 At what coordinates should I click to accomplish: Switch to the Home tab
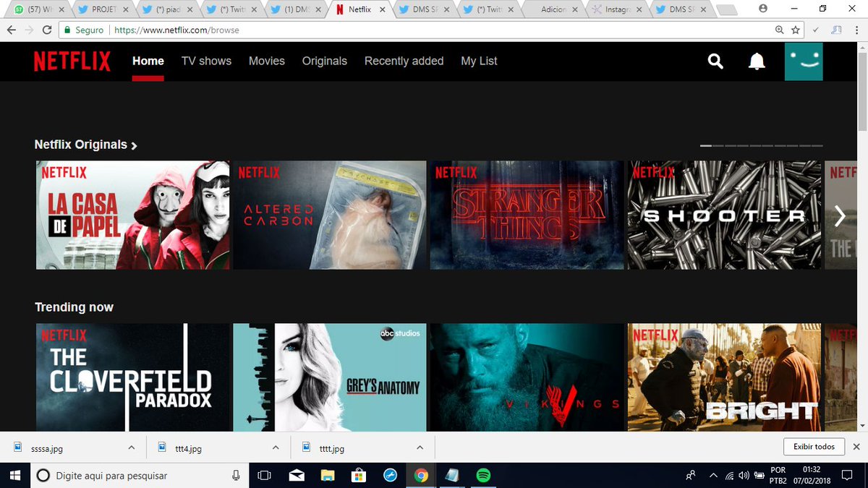click(148, 61)
